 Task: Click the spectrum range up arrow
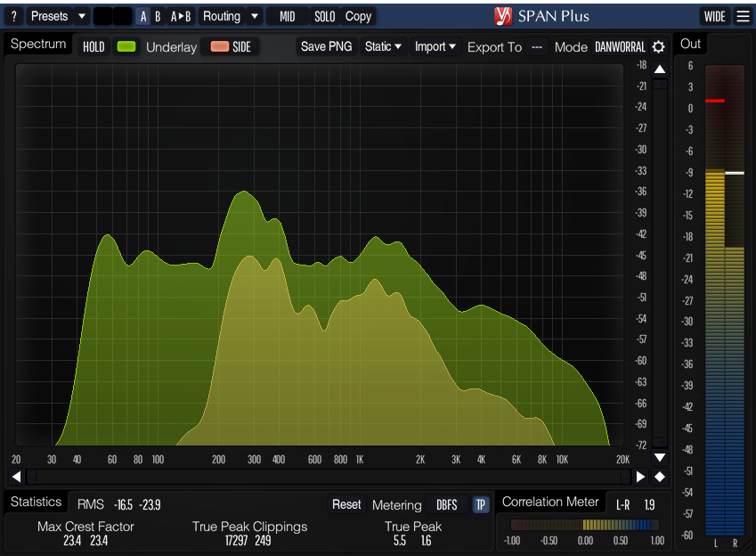[x=660, y=69]
